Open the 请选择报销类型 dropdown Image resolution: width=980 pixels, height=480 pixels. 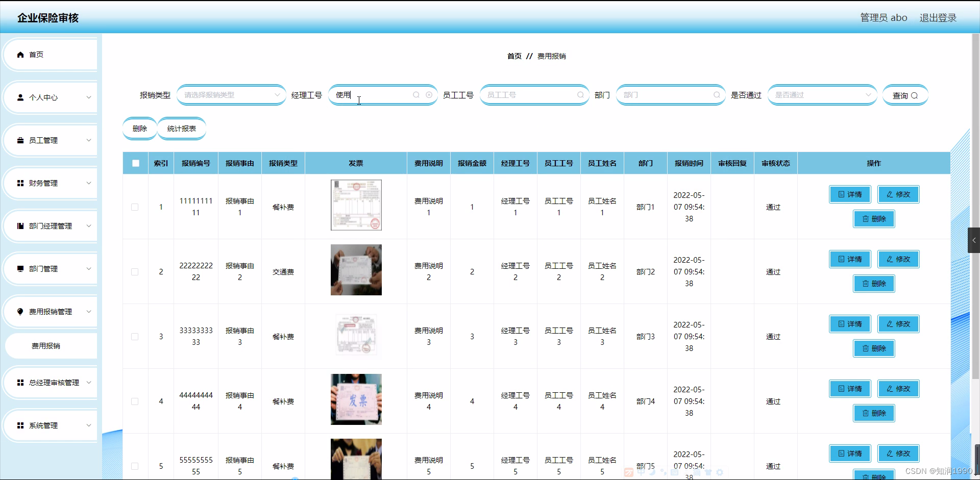point(231,95)
